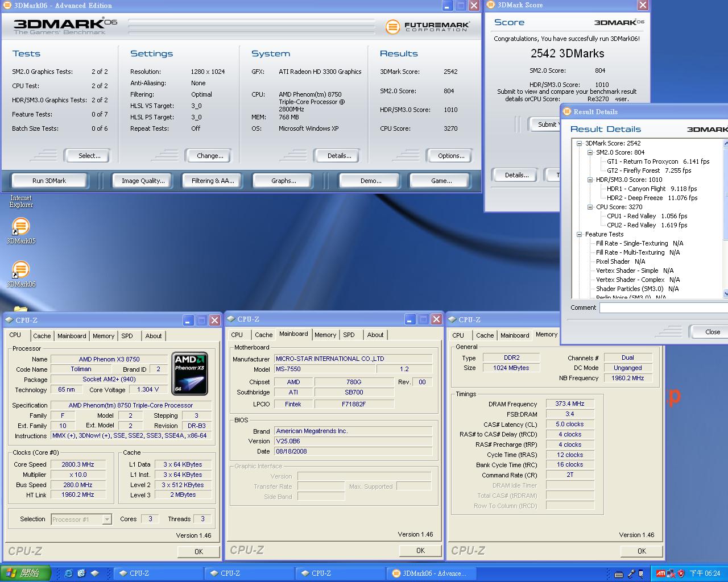Screen dimensions: 728x582
Task: Click the diamond-shaped quick launch icon
Action: tap(95, 573)
